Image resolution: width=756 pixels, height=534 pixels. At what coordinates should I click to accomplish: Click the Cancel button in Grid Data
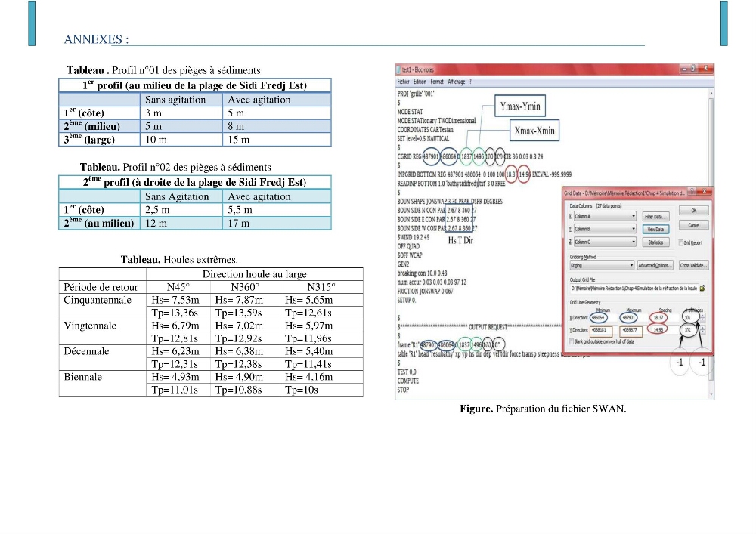(693, 225)
